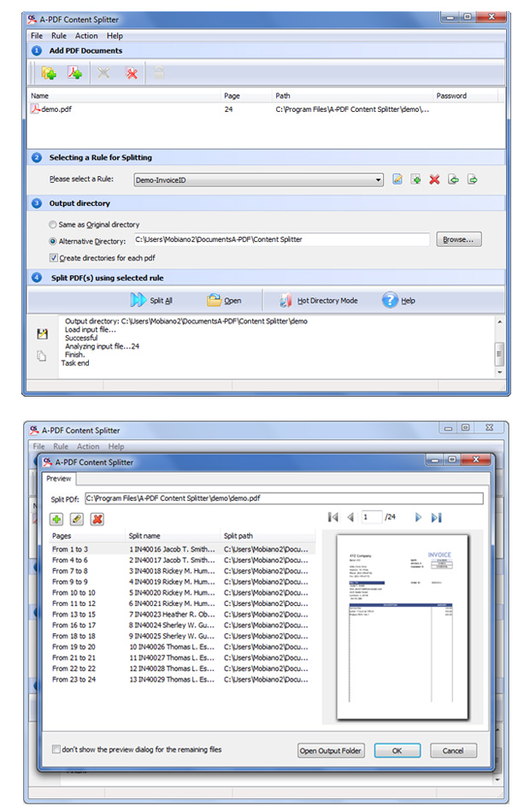Click Open Output Folder button
Image resolution: width=530 pixels, height=812 pixels.
[331, 751]
